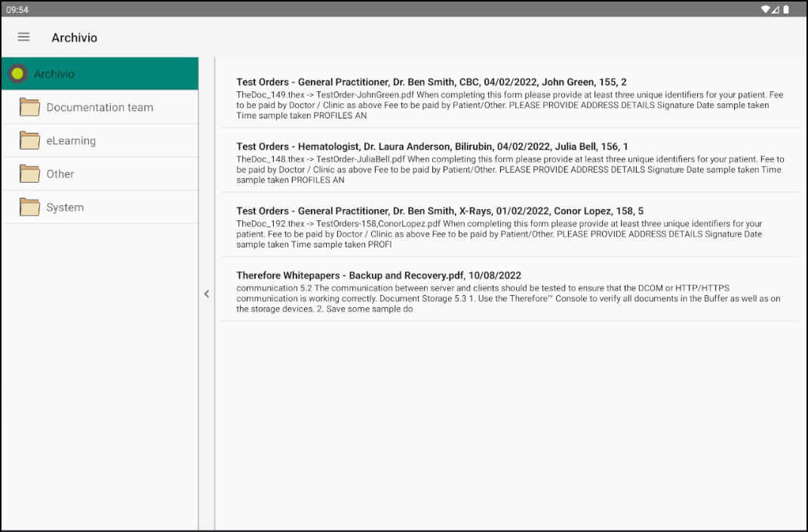
Task: Open the Documentation team category label
Action: click(100, 107)
